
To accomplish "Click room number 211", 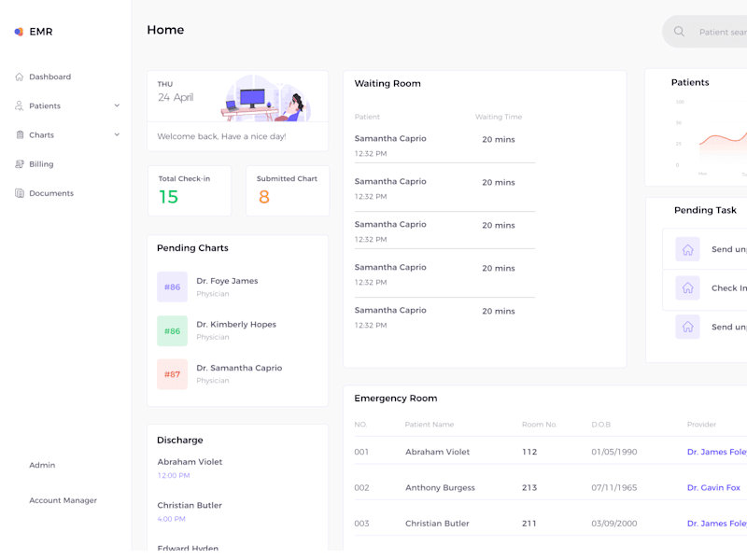I will coord(529,524).
